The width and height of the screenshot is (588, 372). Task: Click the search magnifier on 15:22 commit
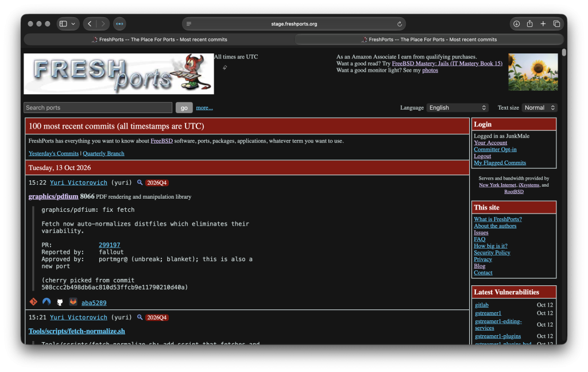[140, 183]
